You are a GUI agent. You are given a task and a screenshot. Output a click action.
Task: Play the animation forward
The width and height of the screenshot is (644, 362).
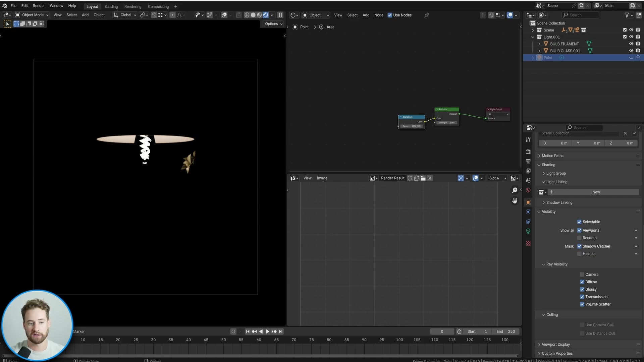click(x=267, y=331)
